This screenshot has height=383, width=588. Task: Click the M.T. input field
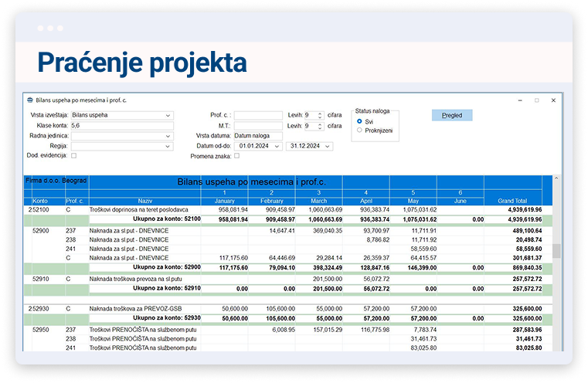258,126
